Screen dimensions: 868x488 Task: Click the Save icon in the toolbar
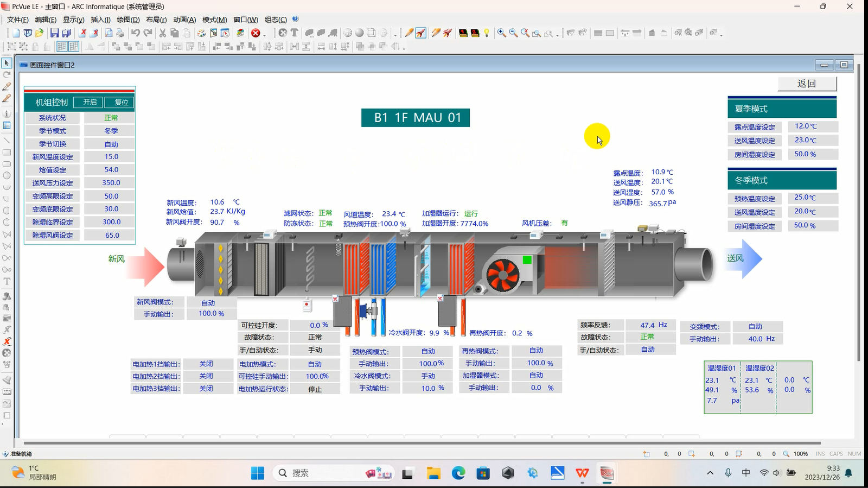coord(54,33)
